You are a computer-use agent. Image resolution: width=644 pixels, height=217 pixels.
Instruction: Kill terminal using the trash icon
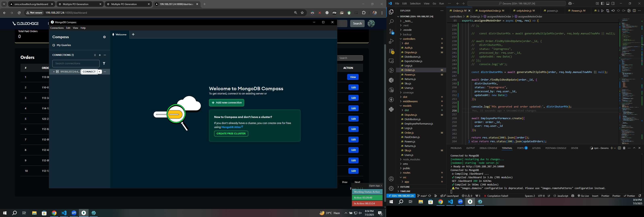624,148
